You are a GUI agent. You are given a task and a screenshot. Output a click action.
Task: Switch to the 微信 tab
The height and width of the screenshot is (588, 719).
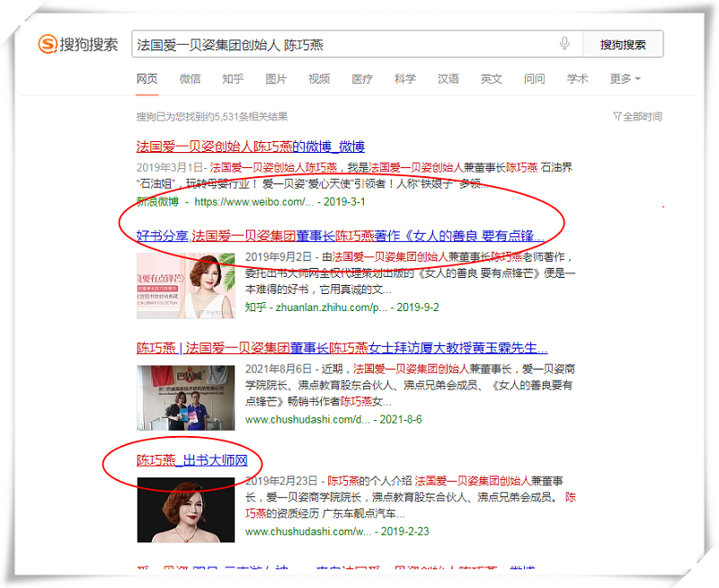point(190,79)
